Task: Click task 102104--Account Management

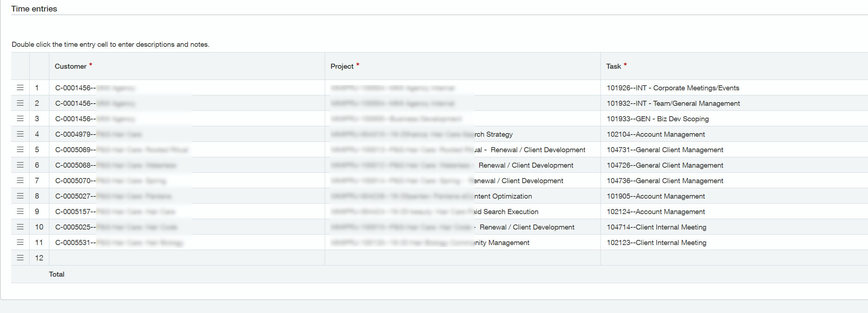Action: [x=656, y=134]
